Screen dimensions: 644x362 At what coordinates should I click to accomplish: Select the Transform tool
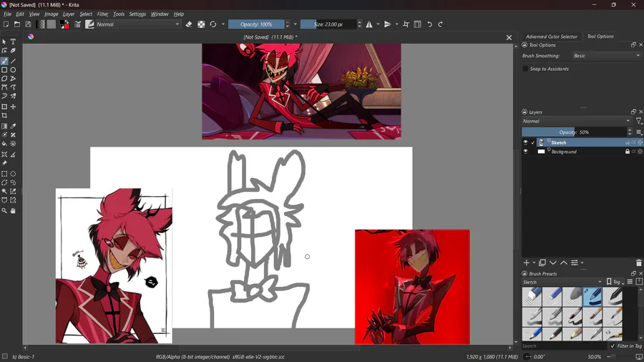[x=4, y=107]
